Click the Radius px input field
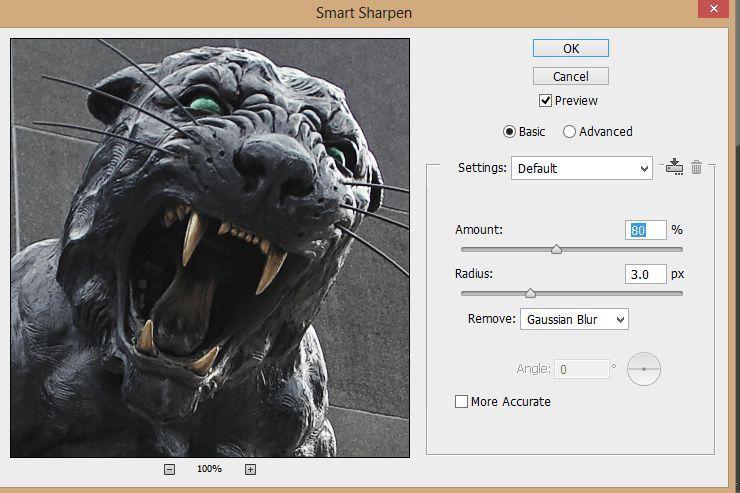This screenshot has height=493, width=740. (645, 274)
